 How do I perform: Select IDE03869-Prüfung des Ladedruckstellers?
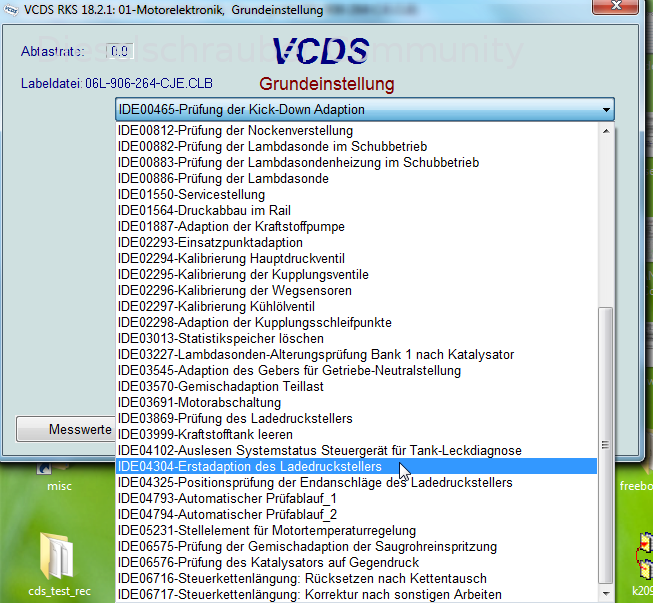click(x=356, y=419)
